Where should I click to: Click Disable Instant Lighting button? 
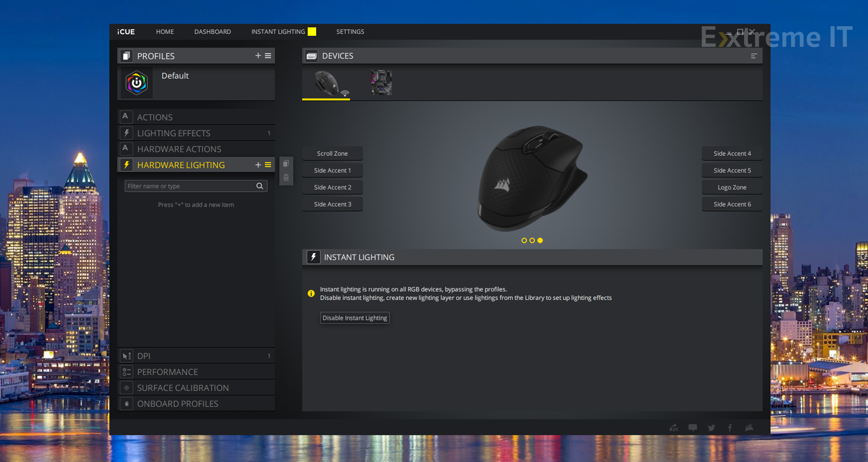355,318
